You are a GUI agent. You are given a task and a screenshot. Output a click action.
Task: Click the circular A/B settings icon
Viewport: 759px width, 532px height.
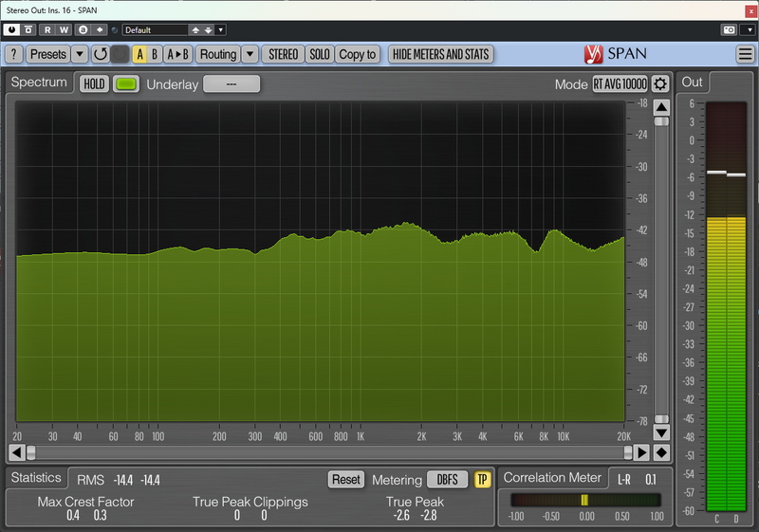tap(83, 29)
